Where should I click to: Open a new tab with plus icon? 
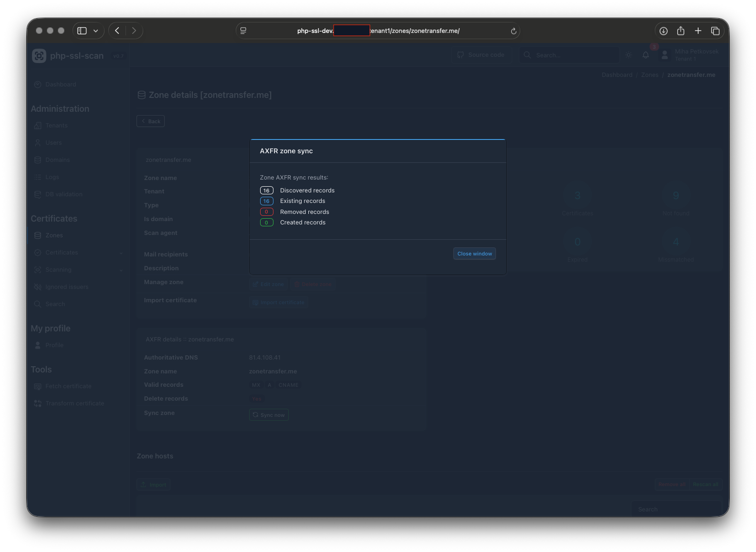tap(698, 31)
